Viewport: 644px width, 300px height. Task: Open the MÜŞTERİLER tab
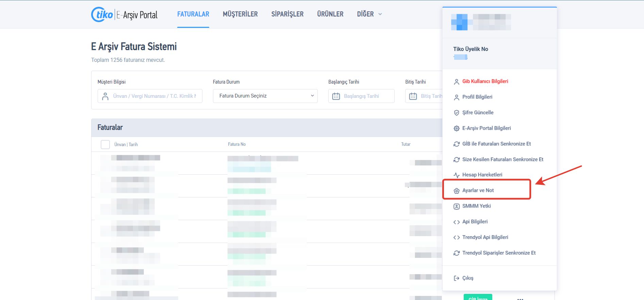[x=240, y=14]
